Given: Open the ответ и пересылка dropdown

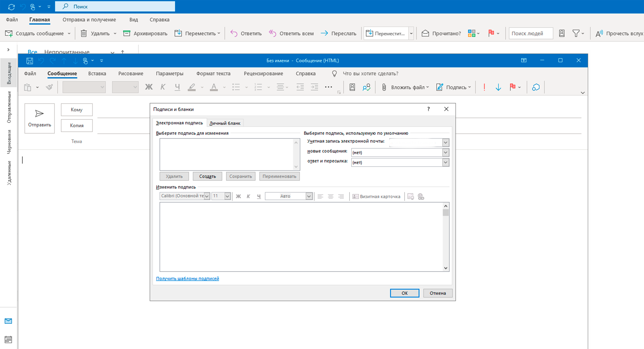Looking at the screenshot, I should coord(446,162).
